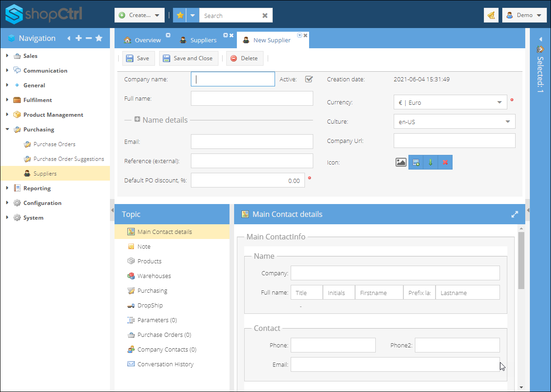Viewport: 551px width, 392px height.
Task: Clear the search box with X
Action: 265,16
